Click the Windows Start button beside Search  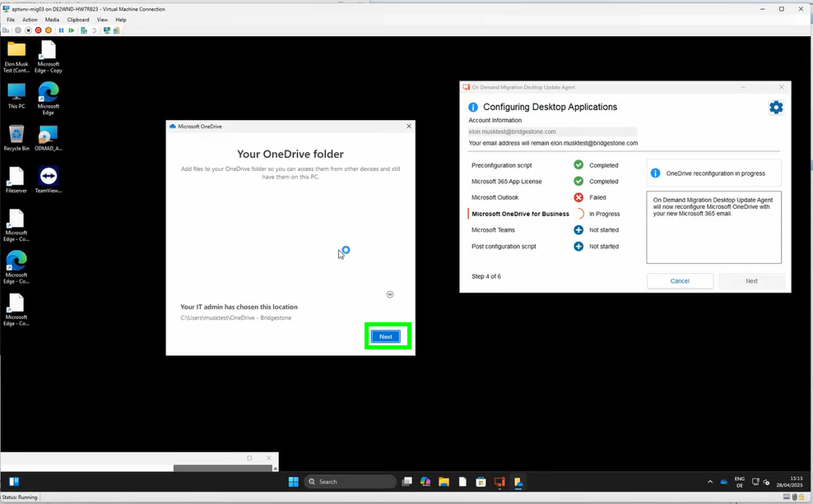pos(294,482)
